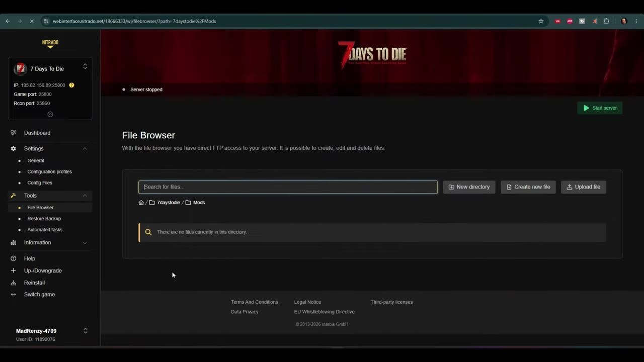Open Legal Notice link
Viewport: 644px width, 362px height.
tap(307, 302)
